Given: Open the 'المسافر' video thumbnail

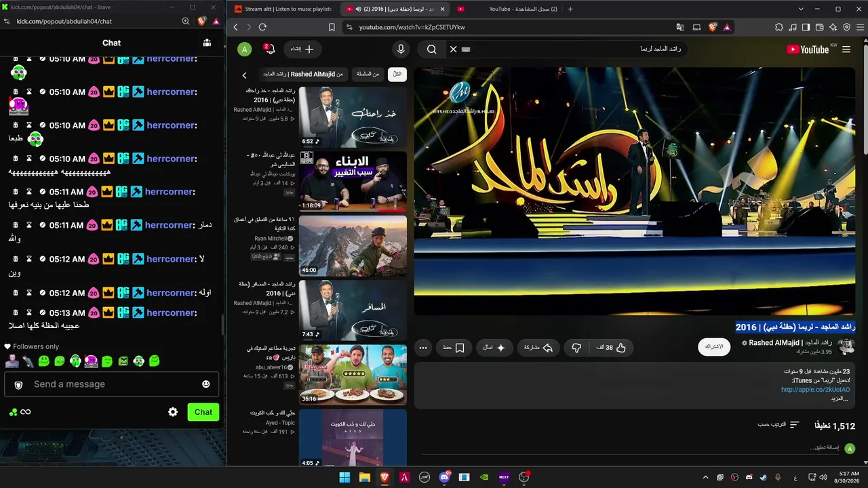Looking at the screenshot, I should click(x=353, y=310).
